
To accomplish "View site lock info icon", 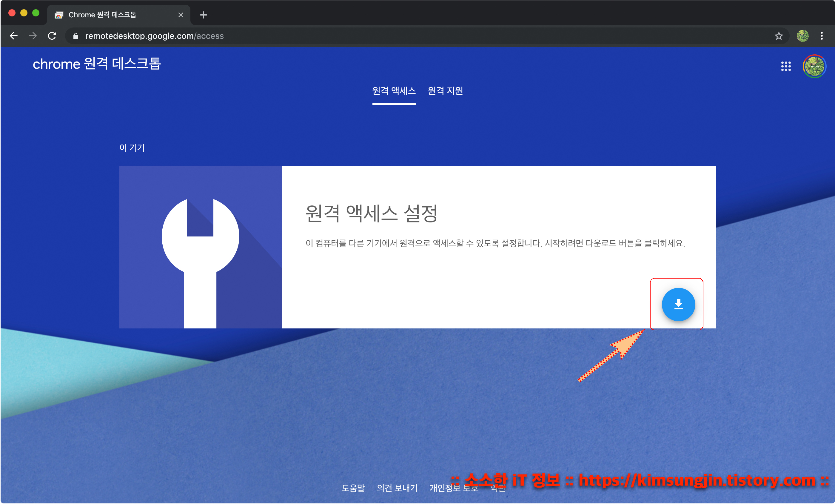I will [x=76, y=36].
